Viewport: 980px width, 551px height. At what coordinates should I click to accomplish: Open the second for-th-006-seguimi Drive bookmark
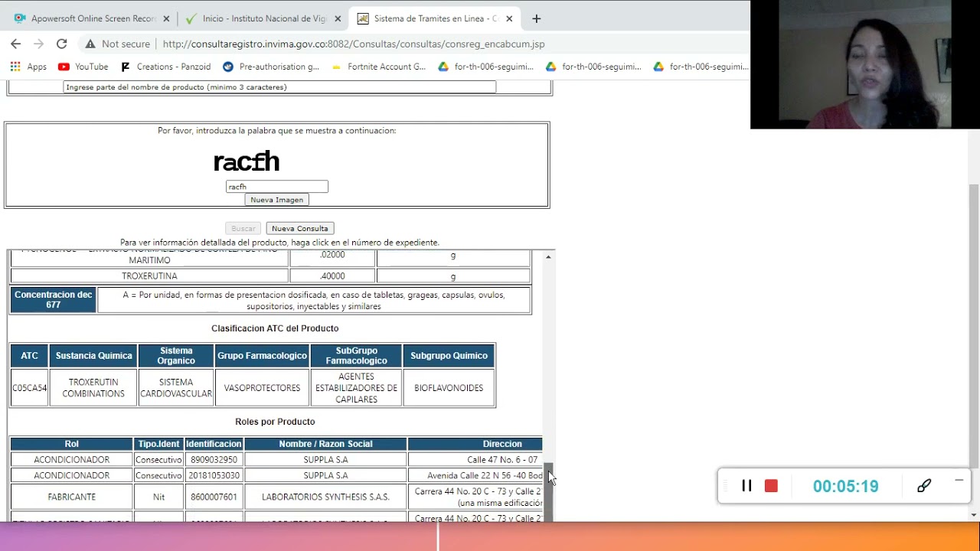point(593,67)
